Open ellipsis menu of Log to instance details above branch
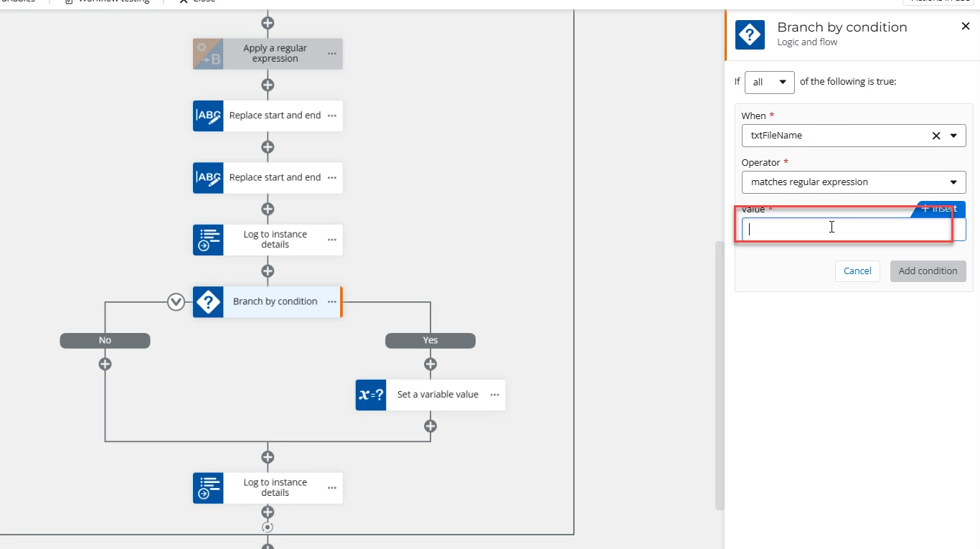This screenshot has width=980, height=549. [x=331, y=240]
